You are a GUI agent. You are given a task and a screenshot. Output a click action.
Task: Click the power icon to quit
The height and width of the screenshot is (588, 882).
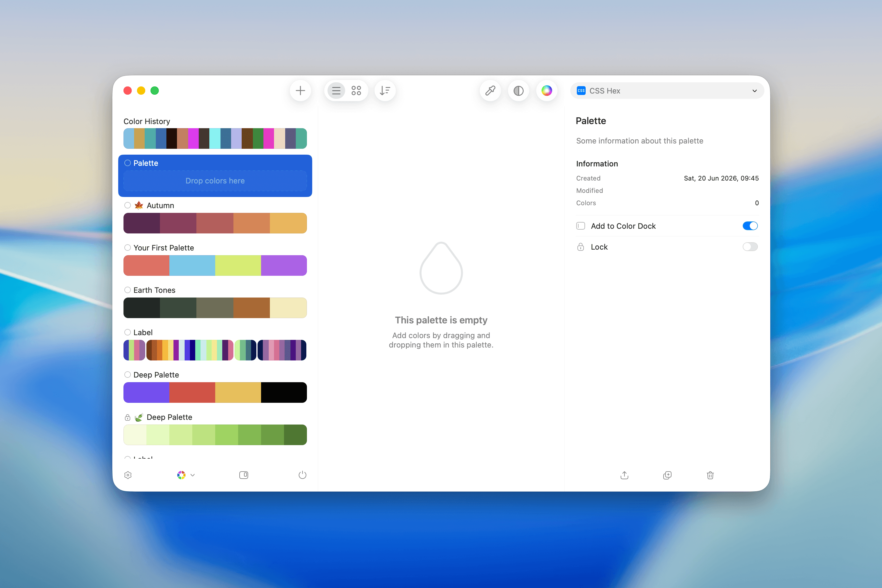pyautogui.click(x=302, y=475)
